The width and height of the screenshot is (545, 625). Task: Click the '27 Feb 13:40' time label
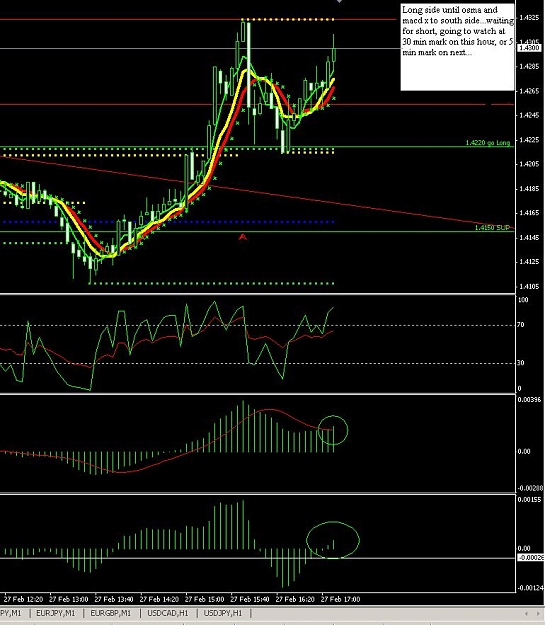coord(114,599)
